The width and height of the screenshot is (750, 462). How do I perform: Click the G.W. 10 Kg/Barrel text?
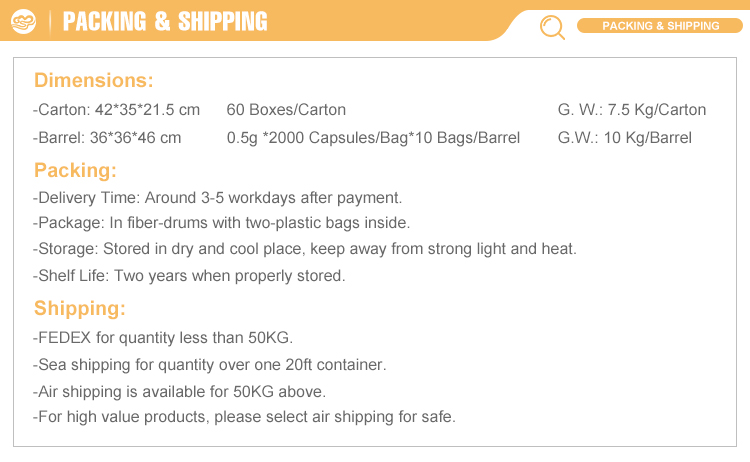tap(624, 138)
